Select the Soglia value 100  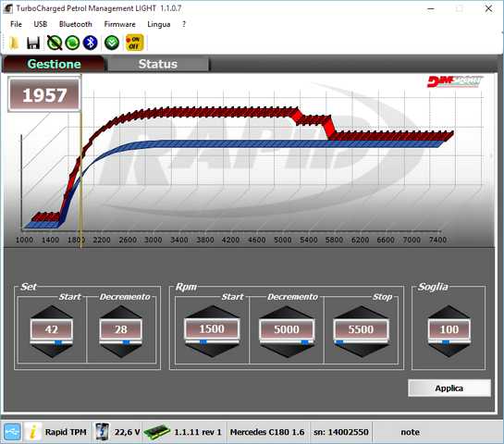[449, 329]
